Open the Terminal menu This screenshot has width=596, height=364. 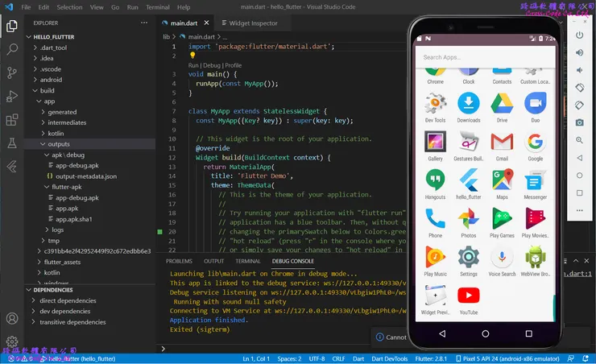pyautogui.click(x=157, y=7)
